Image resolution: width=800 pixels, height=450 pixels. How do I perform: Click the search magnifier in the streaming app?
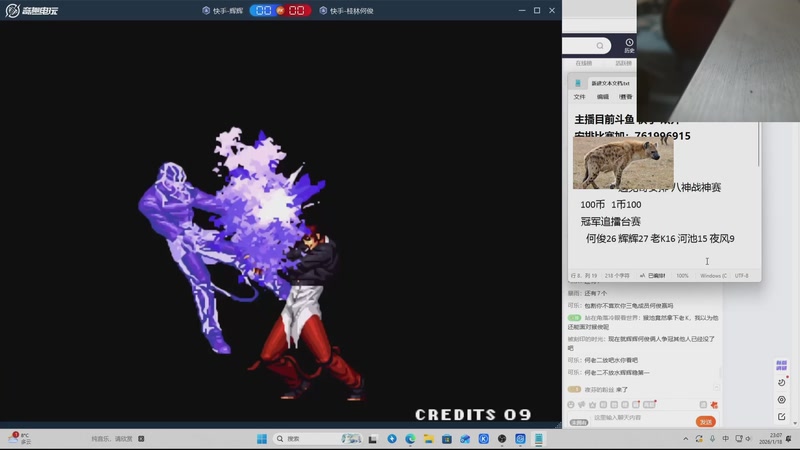point(600,46)
